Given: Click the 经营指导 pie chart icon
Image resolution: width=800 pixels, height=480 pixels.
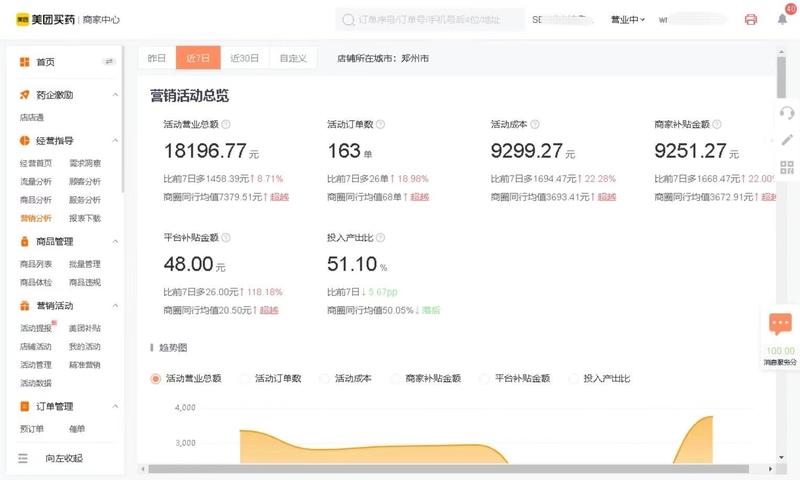Looking at the screenshot, I should [24, 140].
